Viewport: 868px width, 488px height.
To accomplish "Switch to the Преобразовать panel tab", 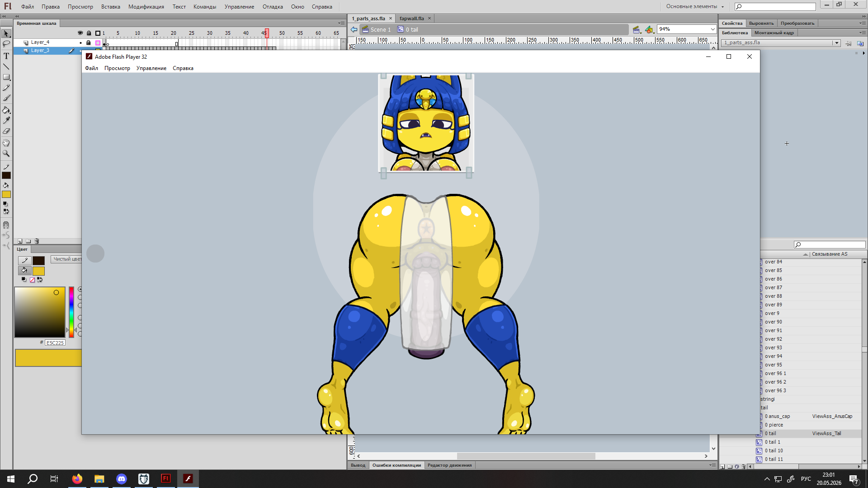I will 797,23.
